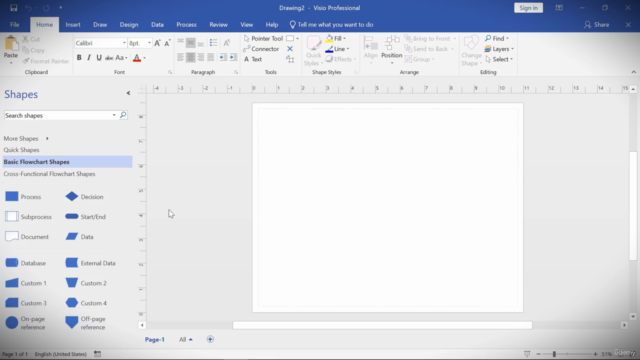Select the Start/End shape
Viewport: 640px width, 360px height.
coord(85,217)
